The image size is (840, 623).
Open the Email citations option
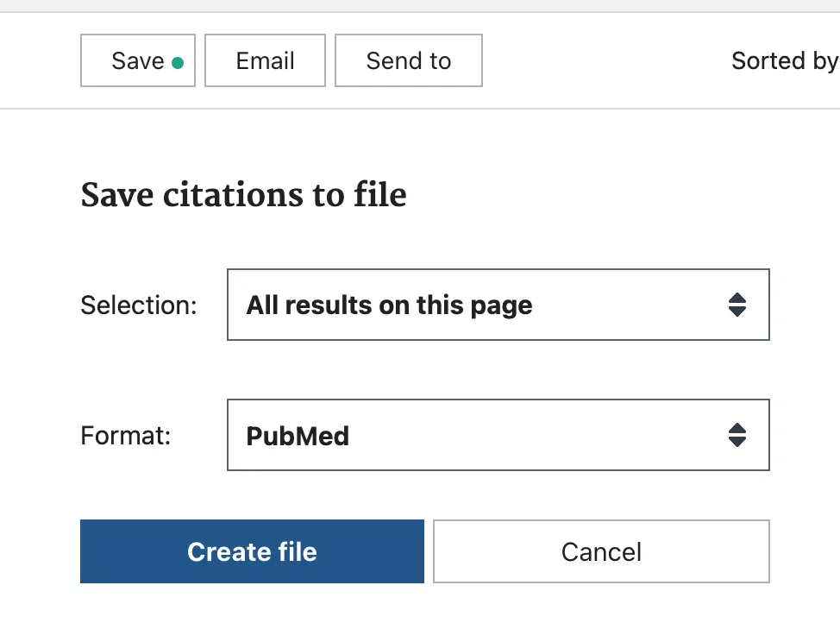pyautogui.click(x=265, y=60)
